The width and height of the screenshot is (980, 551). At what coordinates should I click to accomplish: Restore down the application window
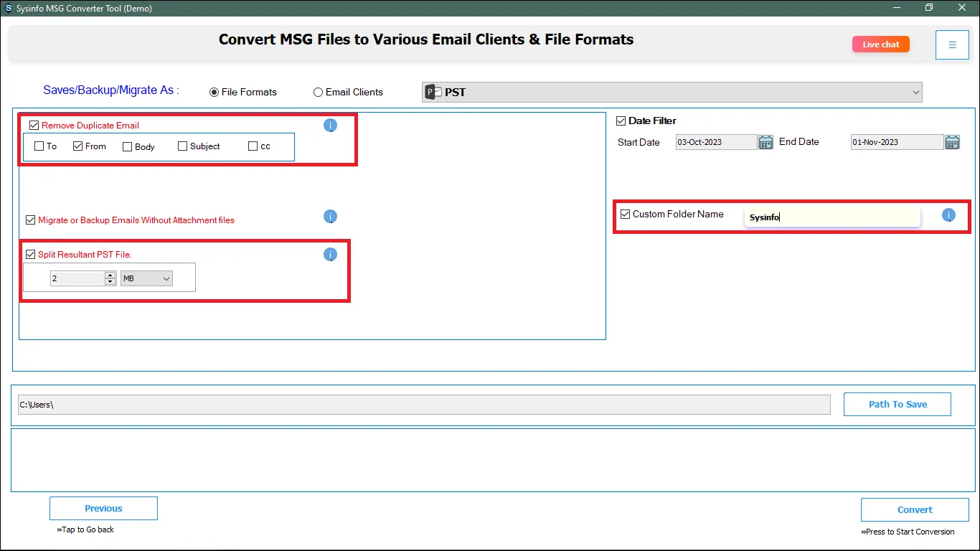[929, 8]
